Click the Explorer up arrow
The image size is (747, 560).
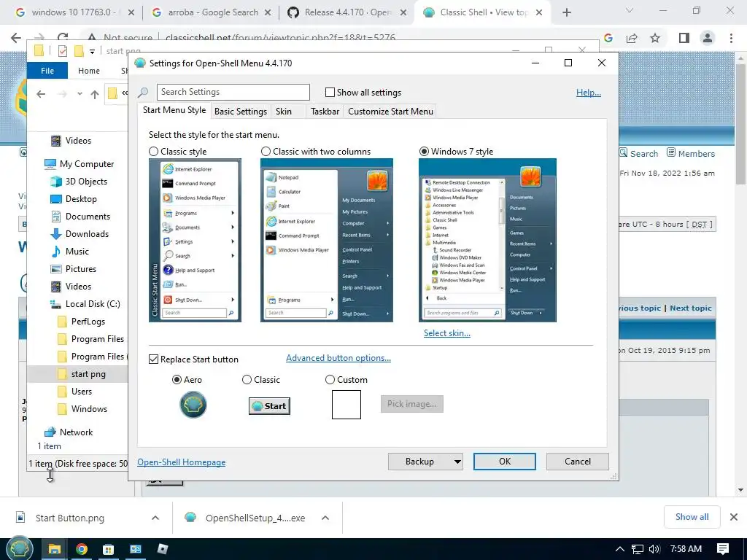(95, 94)
